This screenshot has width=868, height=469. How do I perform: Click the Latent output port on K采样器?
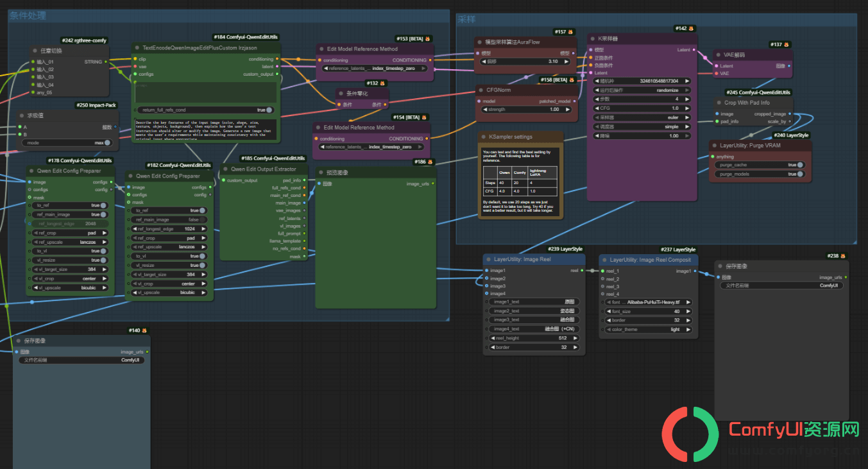(694, 49)
